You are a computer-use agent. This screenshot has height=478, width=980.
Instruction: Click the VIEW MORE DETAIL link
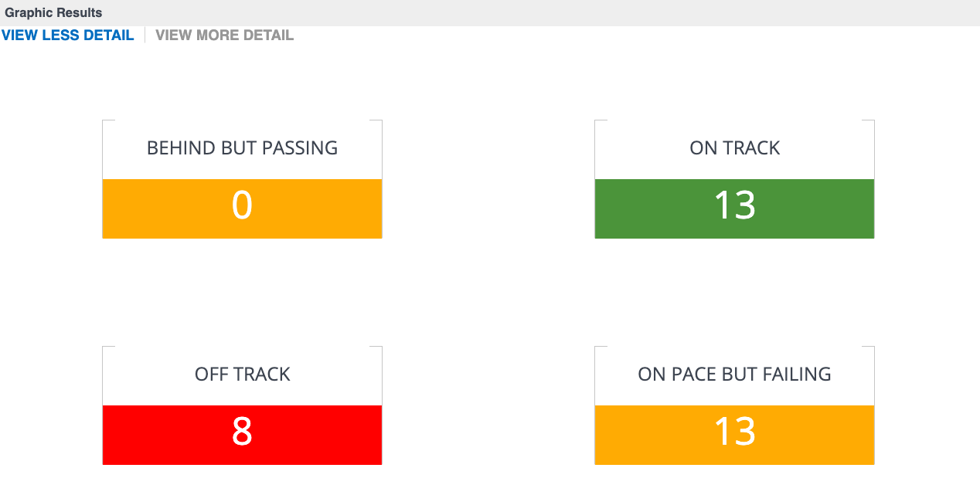pos(224,35)
